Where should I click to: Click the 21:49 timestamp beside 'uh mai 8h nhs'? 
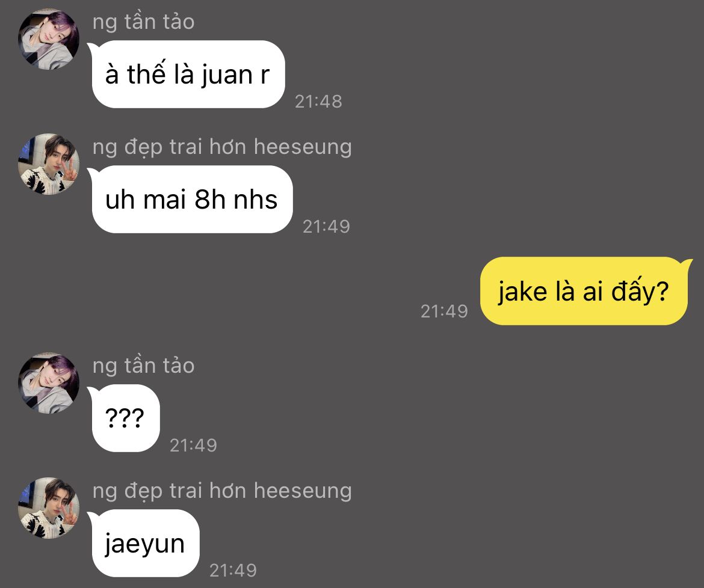pos(326,227)
